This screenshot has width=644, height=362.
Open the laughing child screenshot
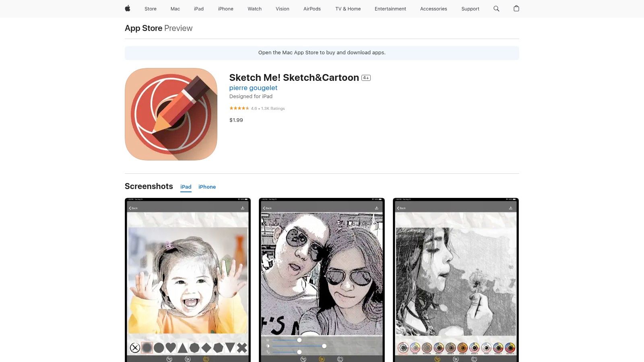pos(188,280)
